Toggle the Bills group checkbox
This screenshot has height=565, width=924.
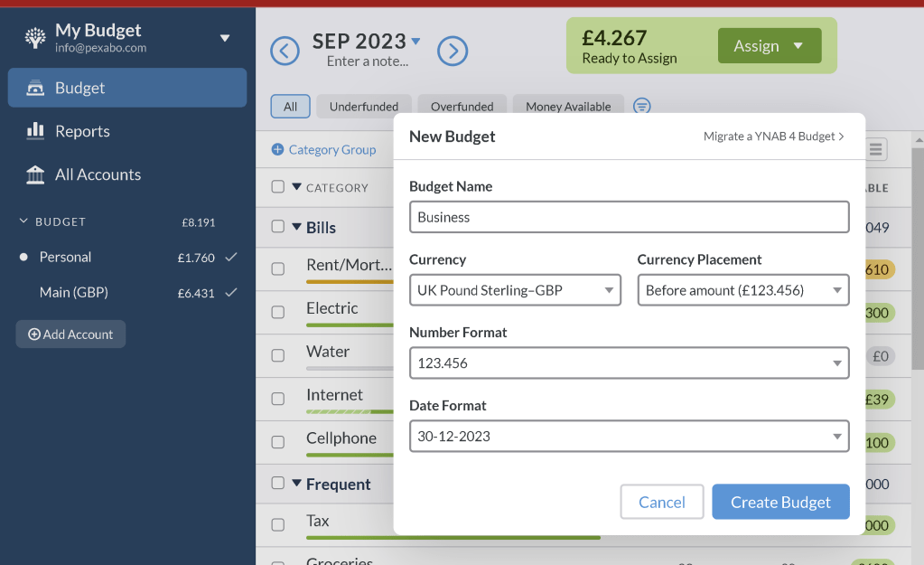277,227
